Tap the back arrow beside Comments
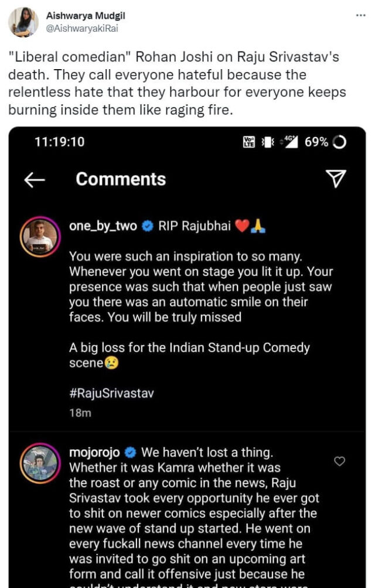The height and width of the screenshot is (588, 375). 35,180
